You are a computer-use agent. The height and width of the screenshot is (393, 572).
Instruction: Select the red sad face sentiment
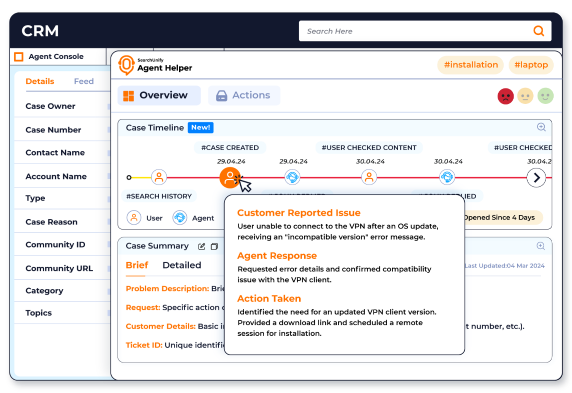coord(506,96)
